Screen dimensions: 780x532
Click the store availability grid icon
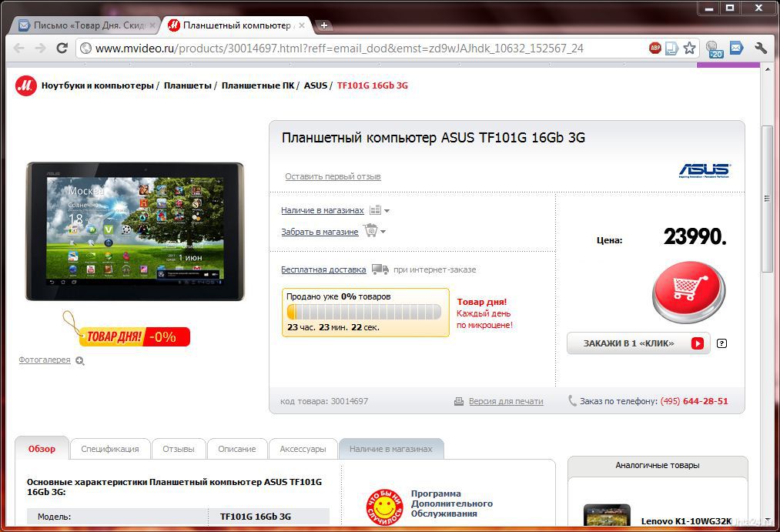click(375, 210)
